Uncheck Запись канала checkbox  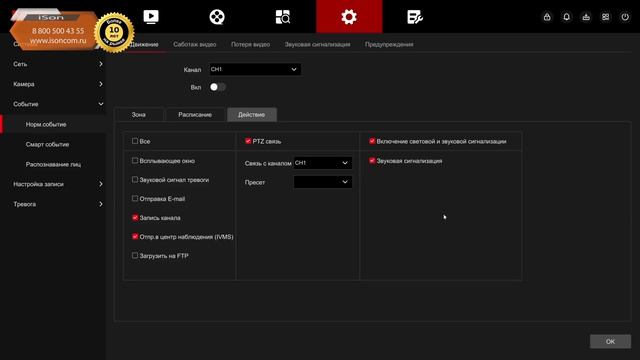coord(135,218)
